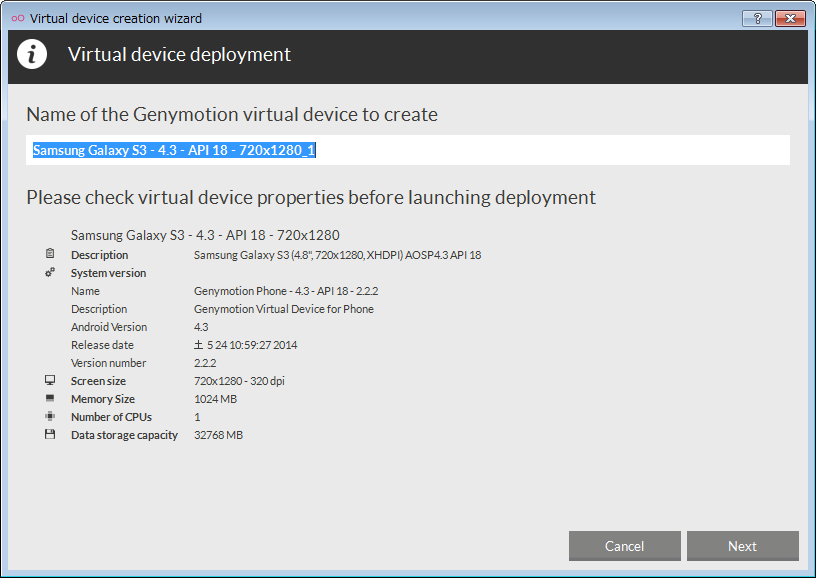This screenshot has width=816, height=578.
Task: Focus the virtual device name field
Action: pos(408,150)
